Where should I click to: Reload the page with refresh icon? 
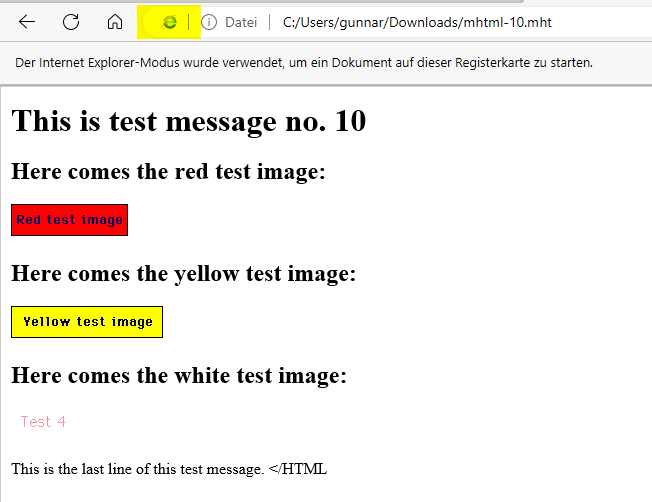[71, 22]
